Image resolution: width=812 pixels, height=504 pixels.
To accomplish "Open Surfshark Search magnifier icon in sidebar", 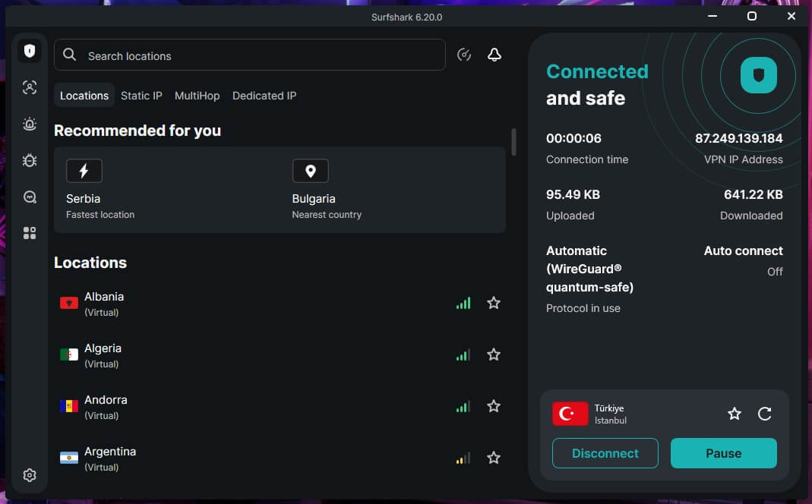I will click(x=30, y=197).
